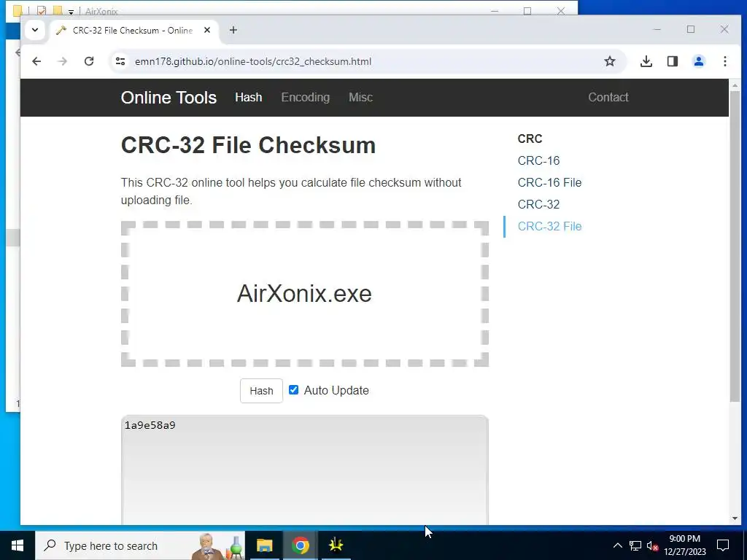
Task: Click the Chrome taskbar icon
Action: pyautogui.click(x=300, y=545)
